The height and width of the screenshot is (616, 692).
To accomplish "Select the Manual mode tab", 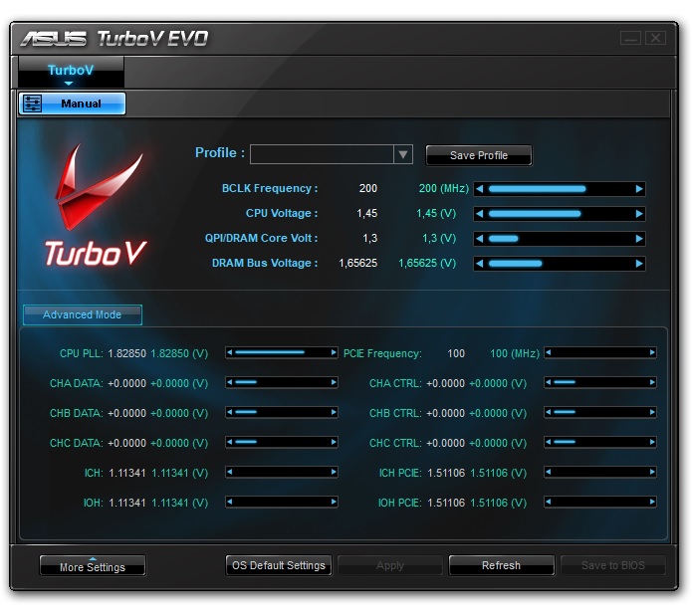I will click(x=72, y=103).
